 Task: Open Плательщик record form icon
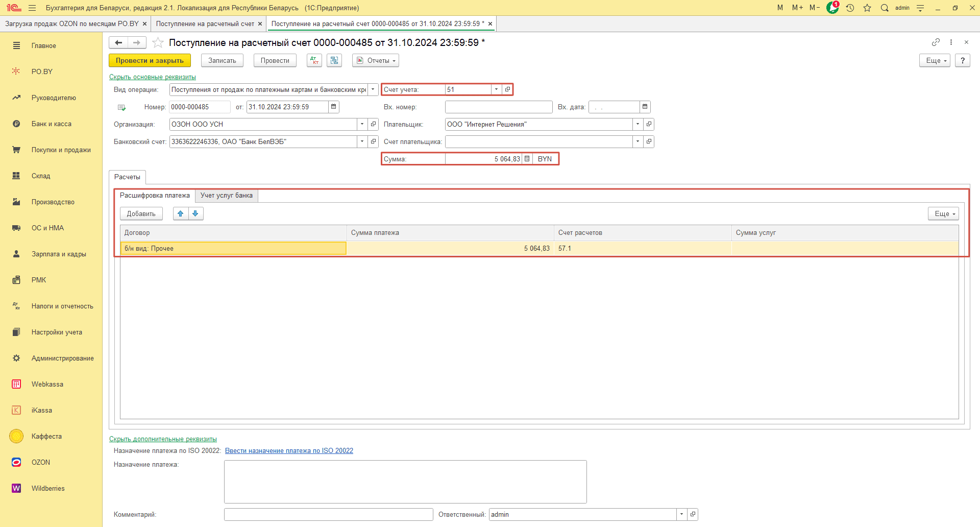(649, 124)
